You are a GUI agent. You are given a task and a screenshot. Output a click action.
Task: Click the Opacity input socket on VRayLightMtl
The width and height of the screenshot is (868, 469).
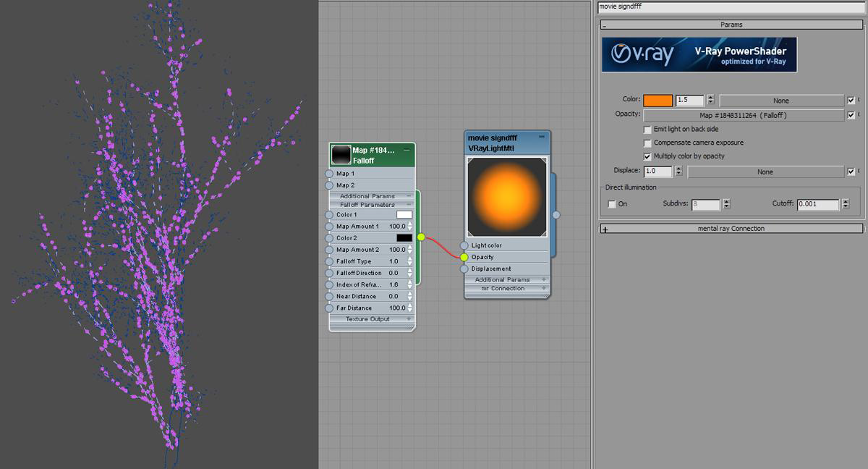pyautogui.click(x=464, y=257)
